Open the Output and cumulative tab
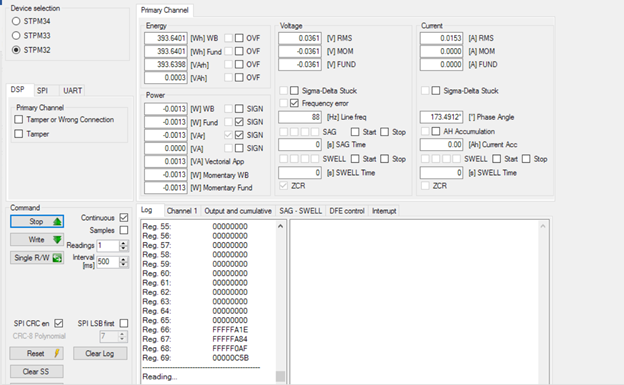The image size is (624, 385). point(238,211)
